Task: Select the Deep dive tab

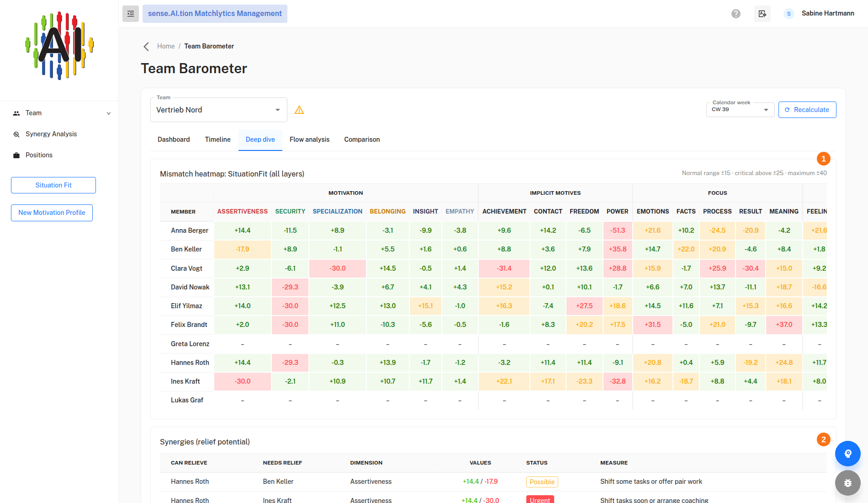Action: coord(260,139)
